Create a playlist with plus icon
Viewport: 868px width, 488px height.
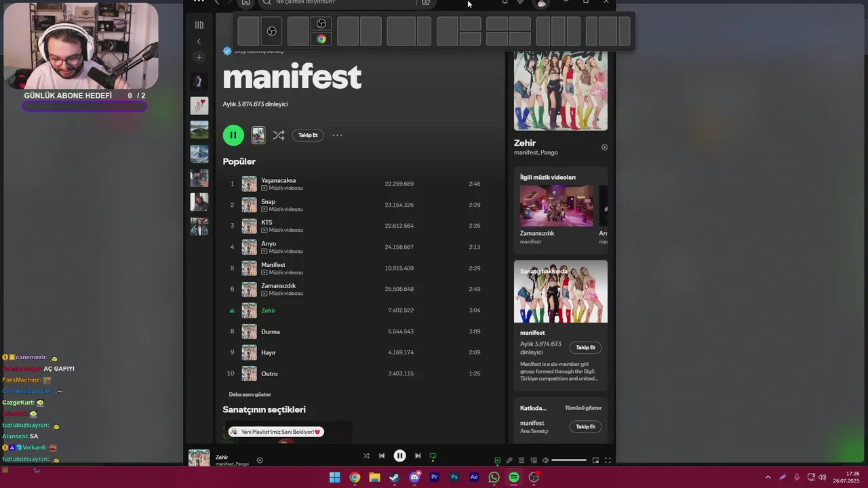pyautogui.click(x=199, y=58)
